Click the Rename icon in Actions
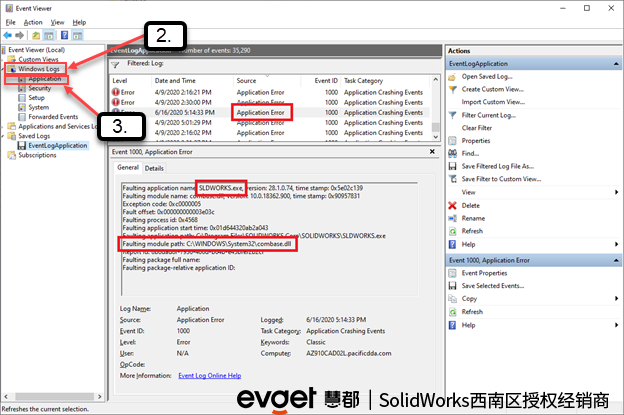 (452, 218)
